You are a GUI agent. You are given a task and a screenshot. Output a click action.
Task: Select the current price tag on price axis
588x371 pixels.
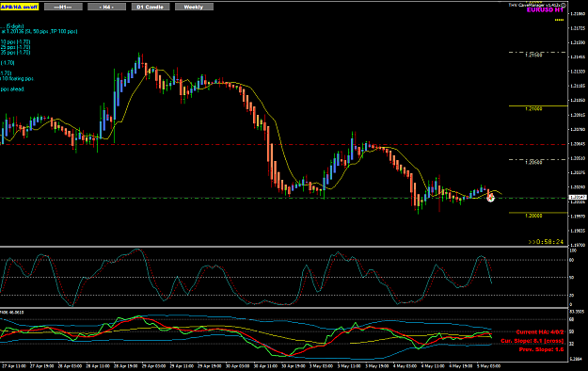click(578, 197)
